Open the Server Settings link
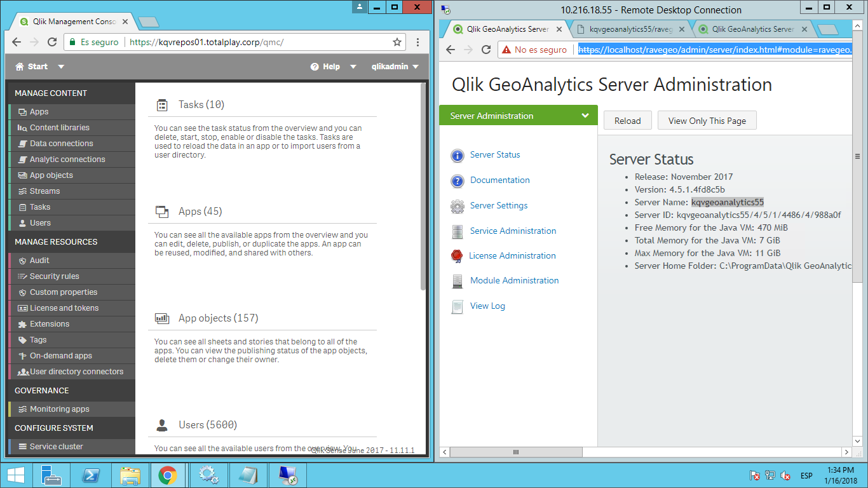868x488 pixels. pyautogui.click(x=499, y=205)
